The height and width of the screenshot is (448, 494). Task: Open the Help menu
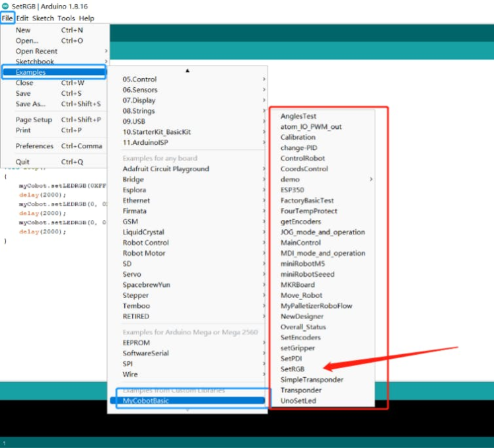click(87, 19)
